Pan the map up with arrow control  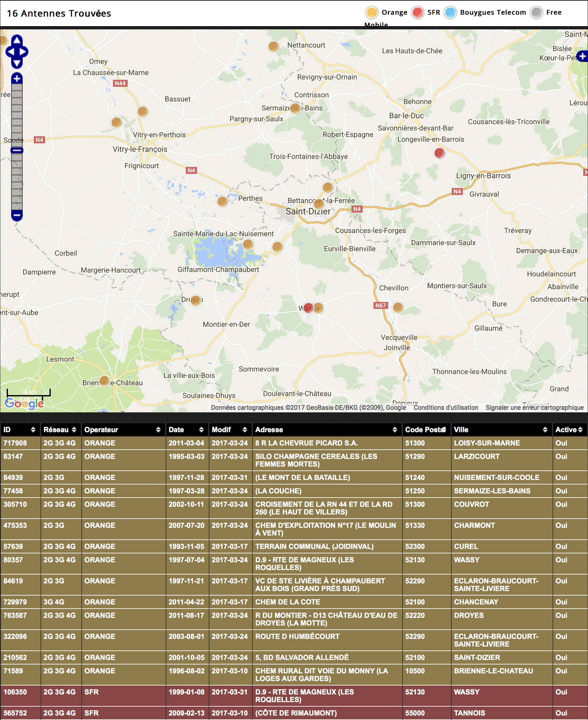click(17, 40)
